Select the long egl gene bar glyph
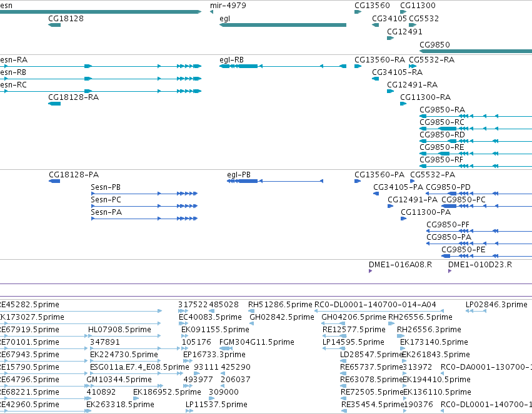This screenshot has height=414, width=532. (283, 25)
